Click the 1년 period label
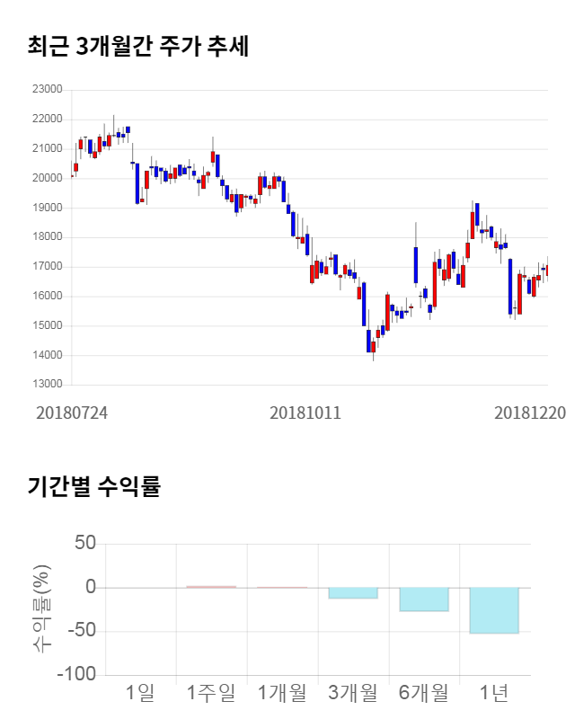 pyautogui.click(x=494, y=693)
